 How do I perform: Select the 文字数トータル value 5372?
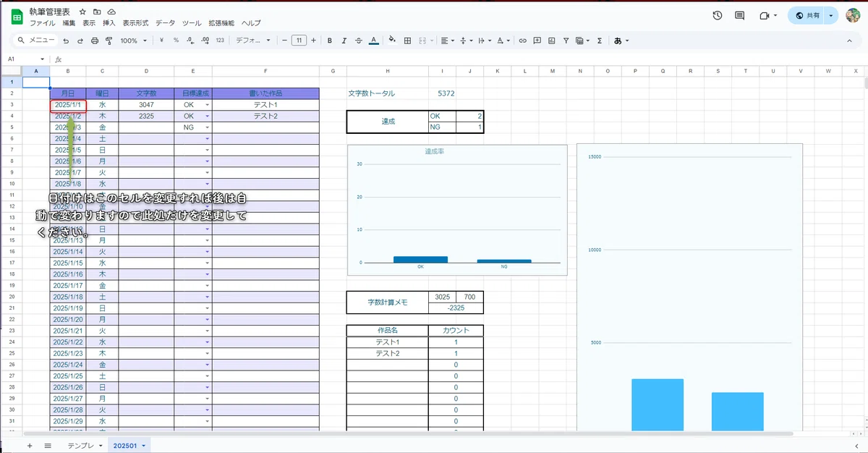[x=446, y=93]
